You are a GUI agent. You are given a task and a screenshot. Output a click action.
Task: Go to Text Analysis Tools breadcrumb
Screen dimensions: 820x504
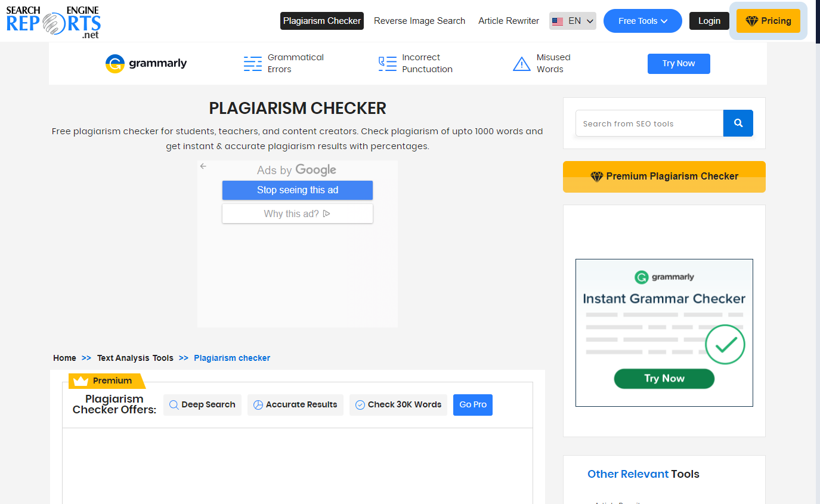coord(135,358)
